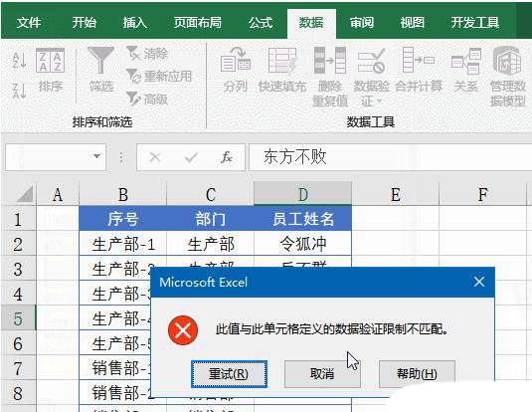Sort ascending with the A-Z icon
The image size is (532, 412).
pyautogui.click(x=19, y=60)
